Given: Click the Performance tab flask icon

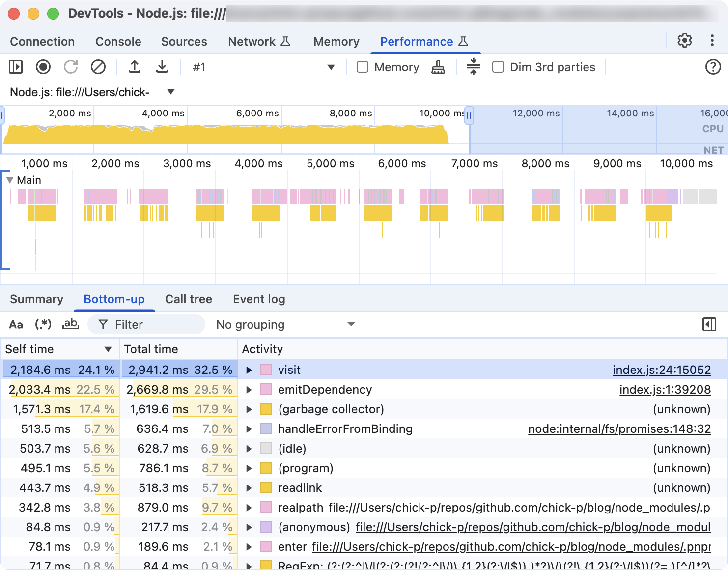Looking at the screenshot, I should [463, 42].
